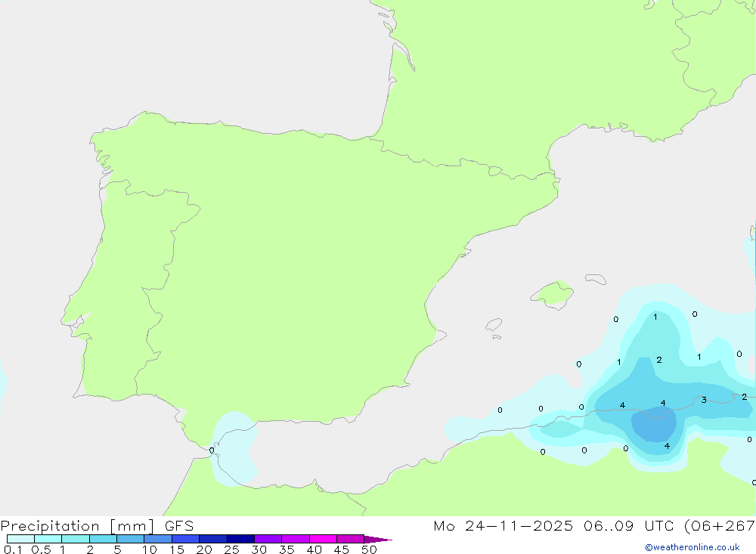Click the legend swatch between 20 and 25

(213, 539)
